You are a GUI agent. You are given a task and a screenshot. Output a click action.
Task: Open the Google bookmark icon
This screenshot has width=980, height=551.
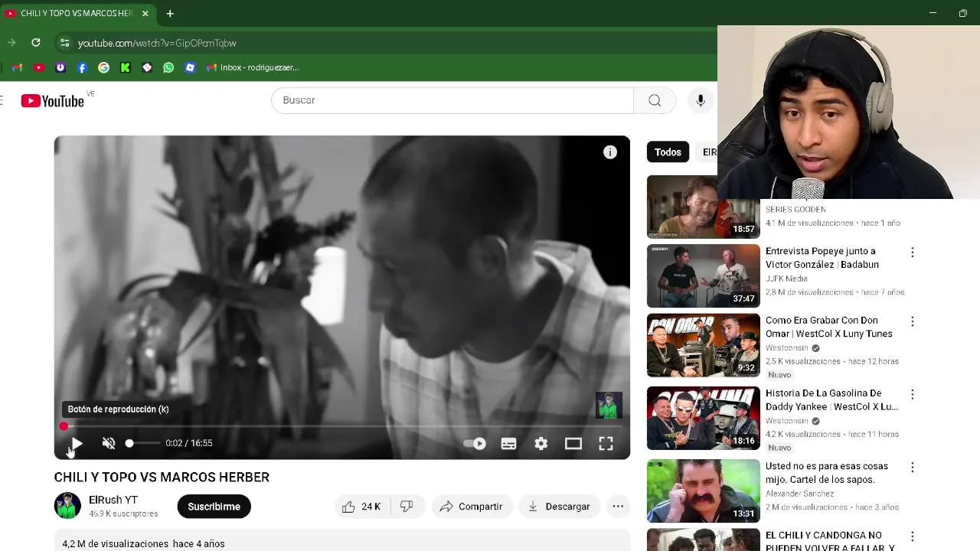[x=103, y=67]
